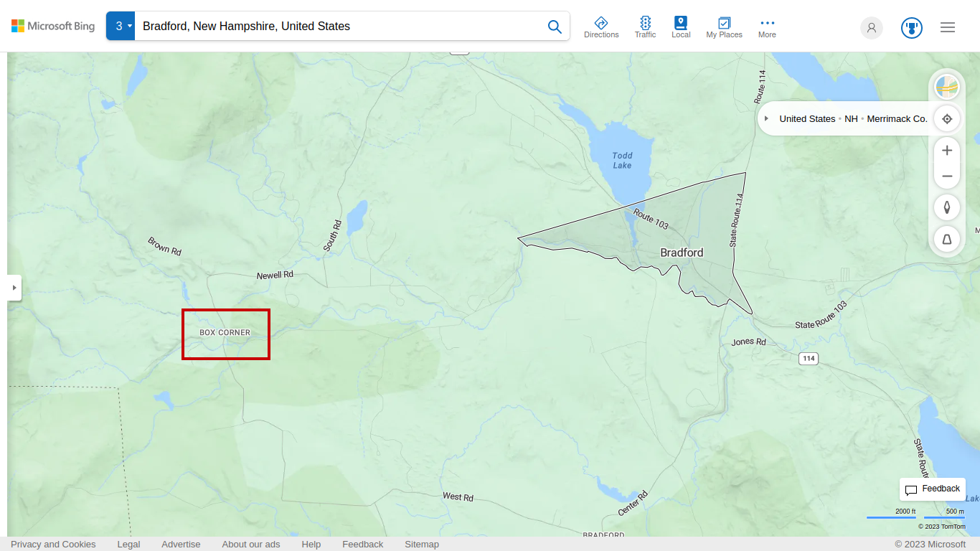Zoom in on the map
Screen dimensions: 980x551
tap(947, 150)
